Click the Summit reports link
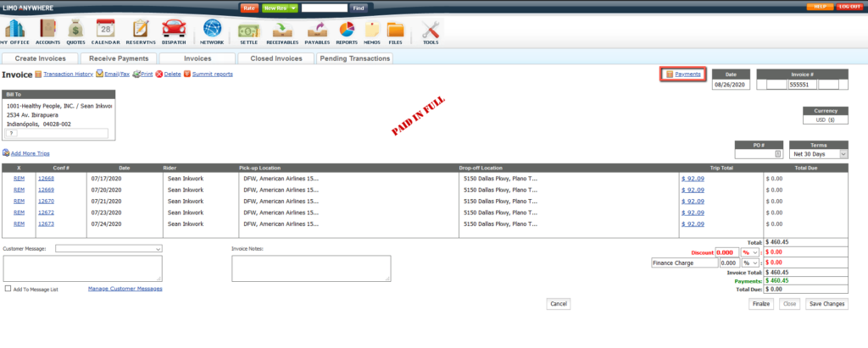The width and height of the screenshot is (868, 348). pos(213,74)
